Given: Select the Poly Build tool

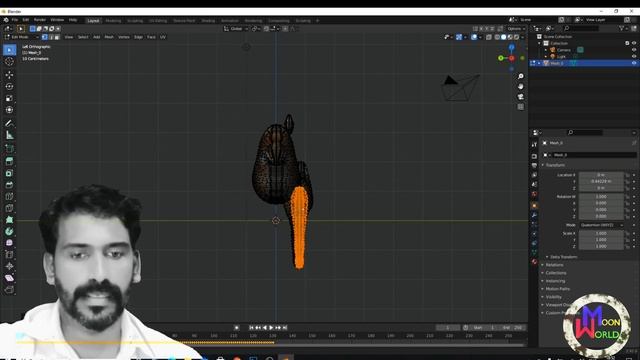Looking at the screenshot, I should [x=9, y=220].
